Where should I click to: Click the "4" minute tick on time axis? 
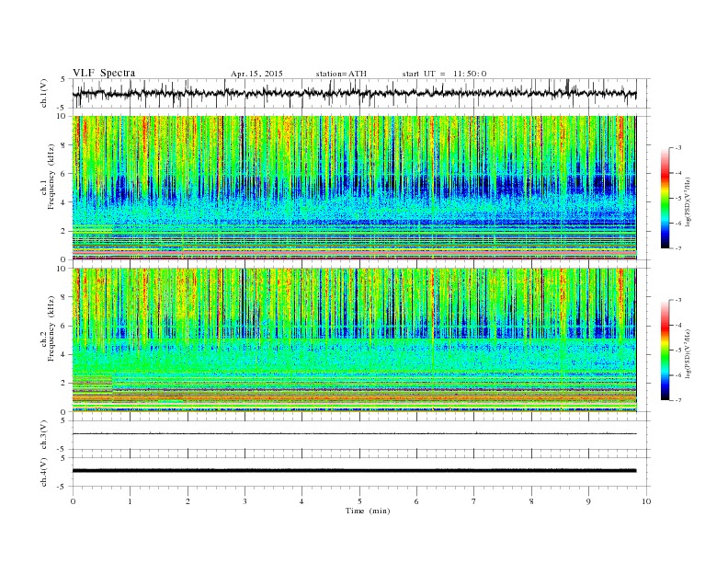[x=302, y=501]
